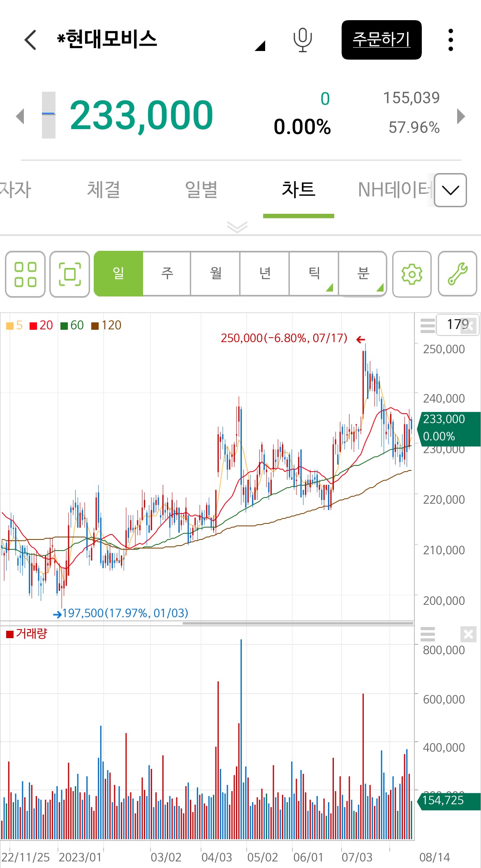Screen dimensions: 481x868
Task: Switch to the 체결 tab
Action: (103, 190)
